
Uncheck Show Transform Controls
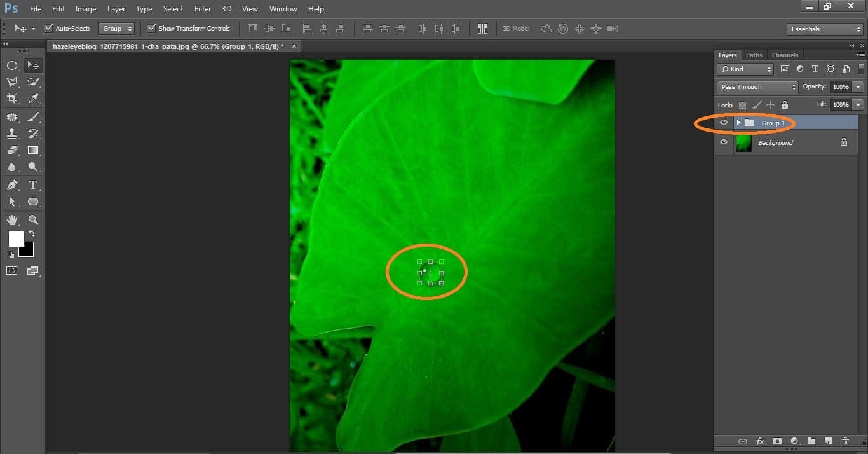click(x=151, y=28)
